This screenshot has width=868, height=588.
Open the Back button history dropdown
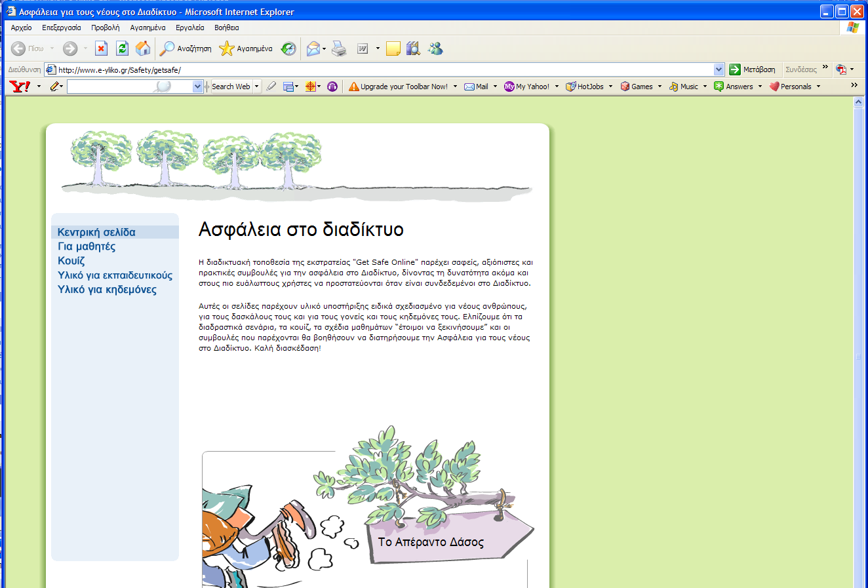(x=52, y=49)
